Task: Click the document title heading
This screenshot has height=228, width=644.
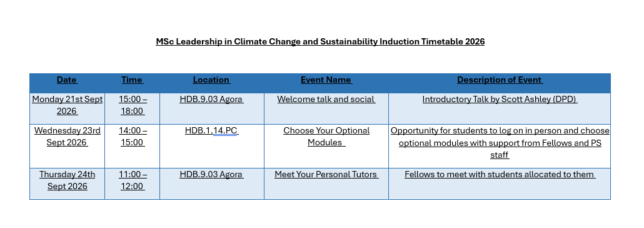Action: tap(320, 41)
